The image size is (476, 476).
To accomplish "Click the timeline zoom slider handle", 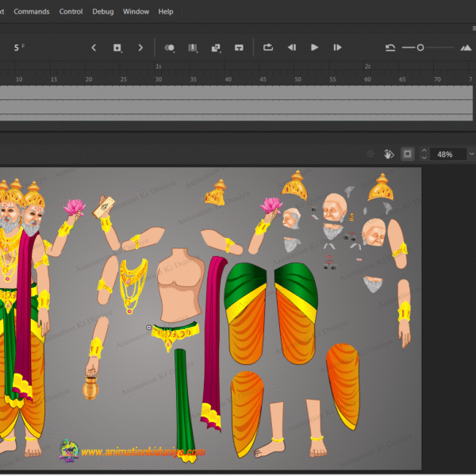I will (x=420, y=48).
